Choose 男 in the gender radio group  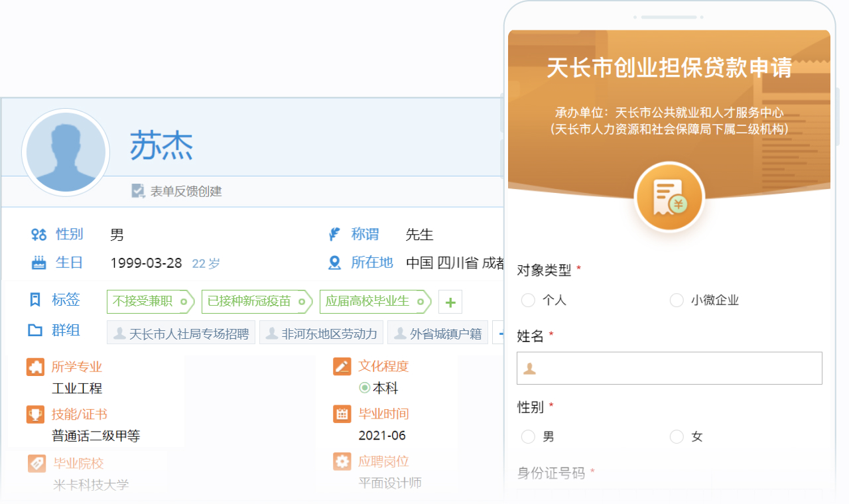click(x=528, y=436)
